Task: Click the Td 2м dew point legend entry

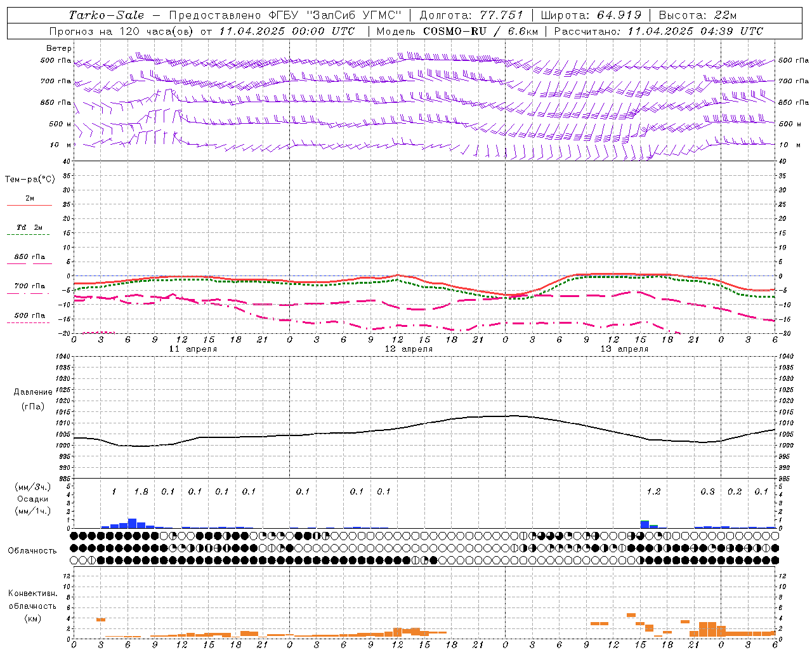Action: pyautogui.click(x=30, y=227)
